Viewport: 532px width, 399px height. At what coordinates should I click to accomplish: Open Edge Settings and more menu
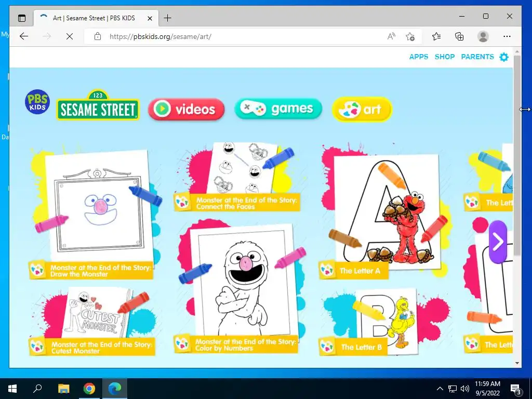point(507,36)
